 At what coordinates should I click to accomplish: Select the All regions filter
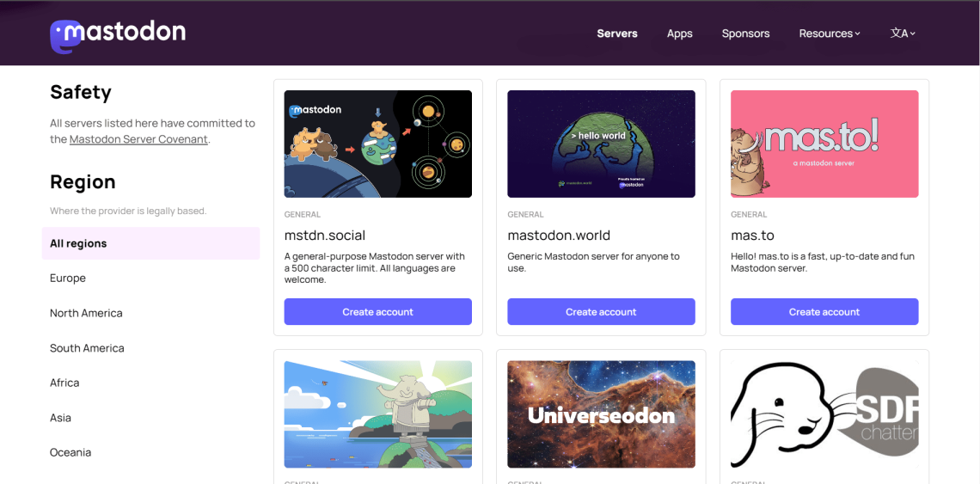pos(150,243)
